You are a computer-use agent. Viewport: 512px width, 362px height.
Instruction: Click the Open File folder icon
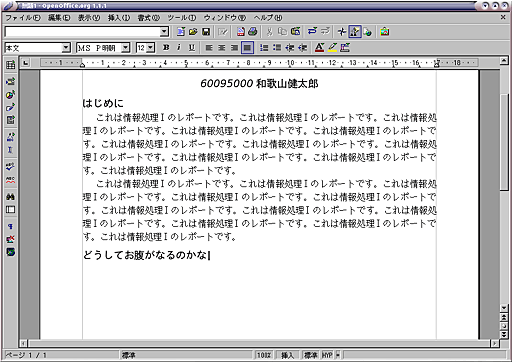tap(193, 32)
